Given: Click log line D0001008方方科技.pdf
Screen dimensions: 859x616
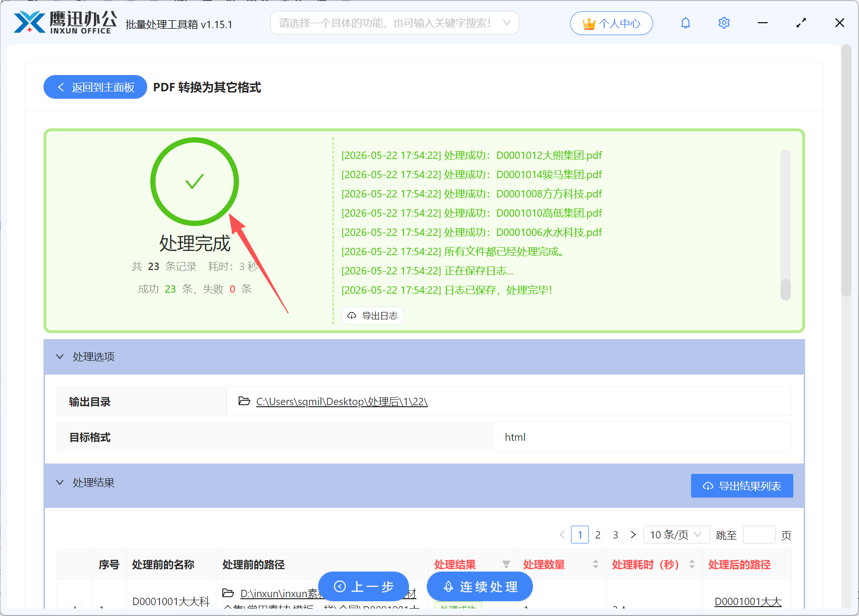Looking at the screenshot, I should point(472,194).
